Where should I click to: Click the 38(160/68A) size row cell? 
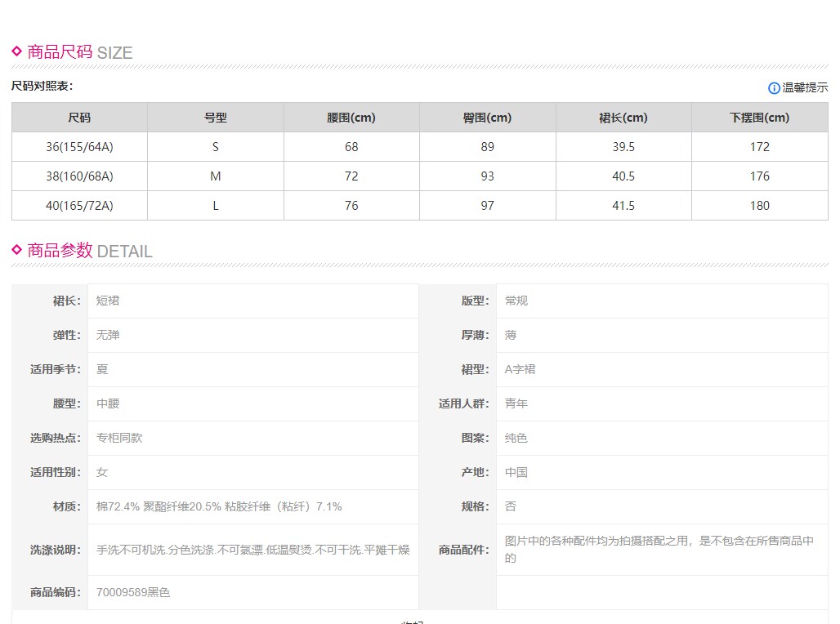pyautogui.click(x=79, y=176)
